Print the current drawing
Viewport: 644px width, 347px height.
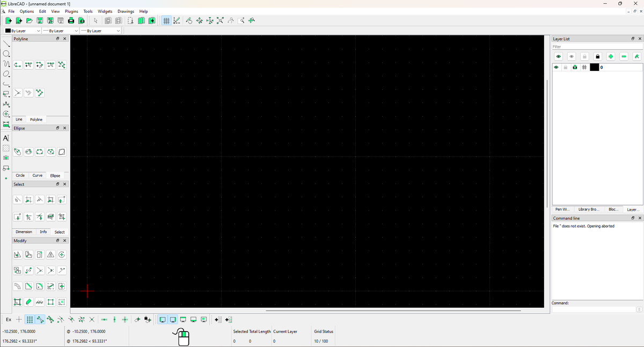(71, 20)
